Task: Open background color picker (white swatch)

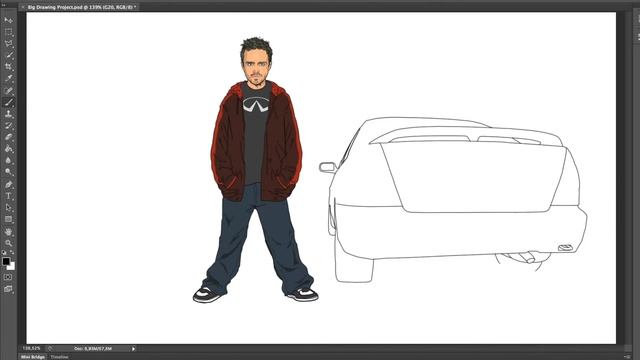Action: (12, 267)
